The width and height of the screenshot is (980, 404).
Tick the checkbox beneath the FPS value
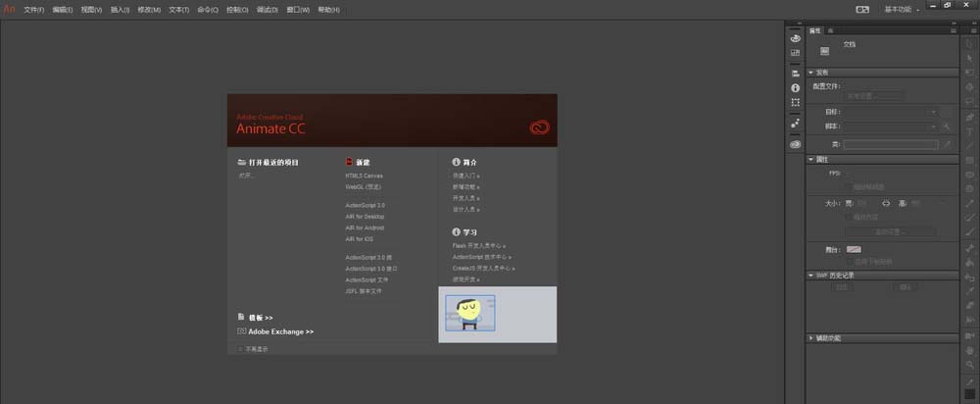[848, 187]
